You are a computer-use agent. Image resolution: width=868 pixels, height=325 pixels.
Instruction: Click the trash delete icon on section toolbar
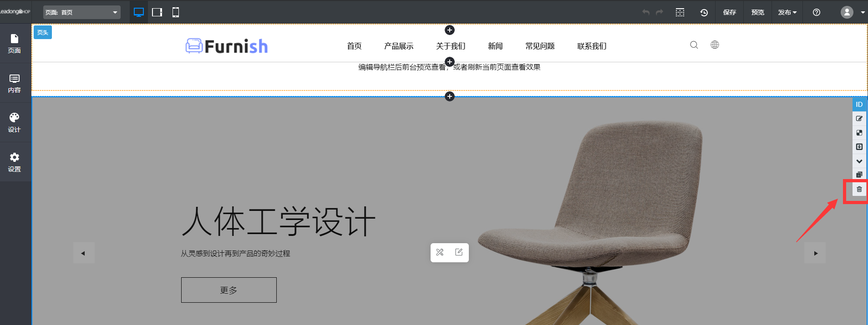click(x=859, y=189)
